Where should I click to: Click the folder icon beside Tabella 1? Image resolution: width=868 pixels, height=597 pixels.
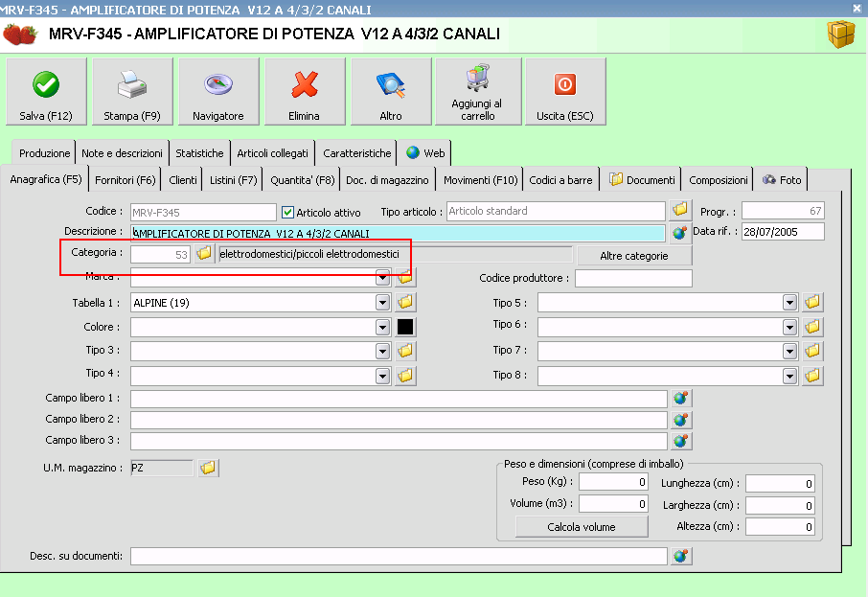pos(406,303)
